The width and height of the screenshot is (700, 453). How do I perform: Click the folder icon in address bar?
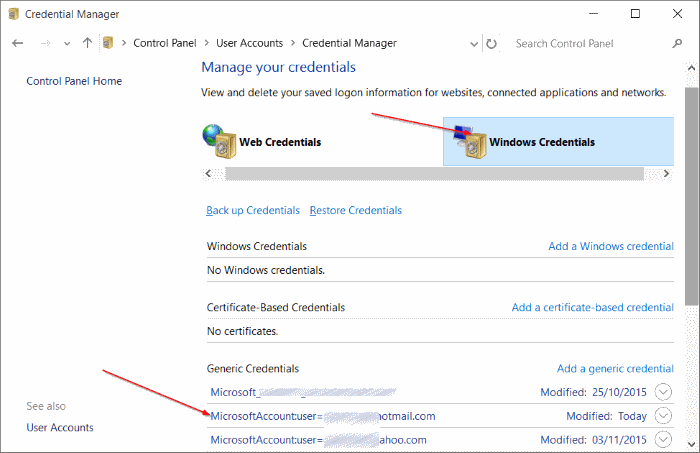[x=108, y=44]
